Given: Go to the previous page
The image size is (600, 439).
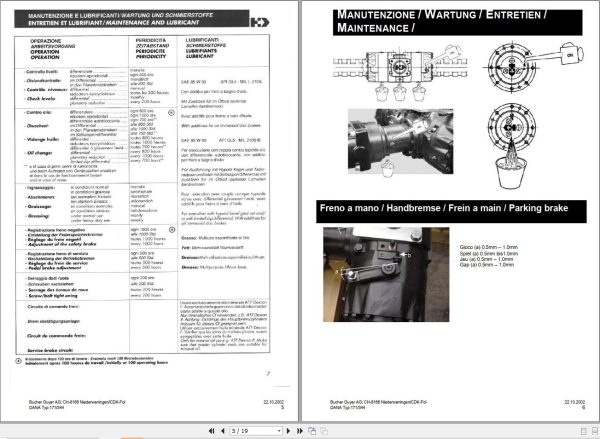Looking at the screenshot, I should point(223,431).
